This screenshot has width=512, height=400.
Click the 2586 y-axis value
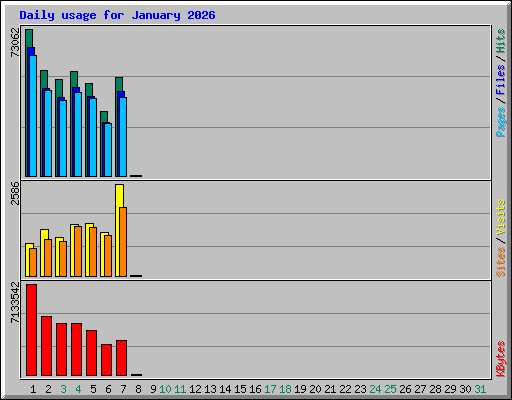click(15, 194)
